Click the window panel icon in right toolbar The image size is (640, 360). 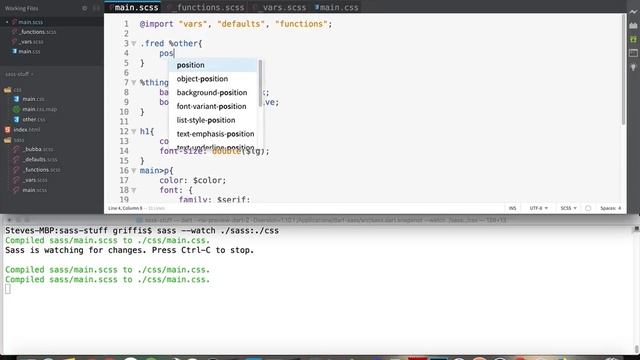click(633, 53)
